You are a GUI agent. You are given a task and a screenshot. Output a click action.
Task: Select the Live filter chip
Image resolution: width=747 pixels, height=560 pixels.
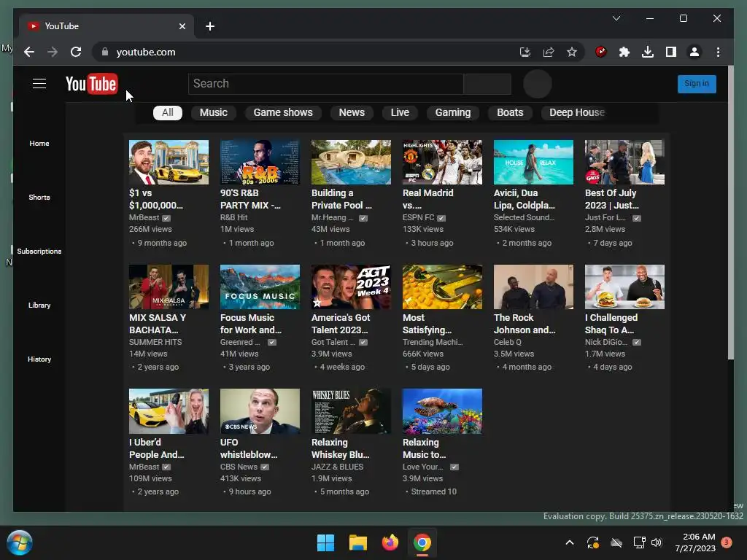400,113
